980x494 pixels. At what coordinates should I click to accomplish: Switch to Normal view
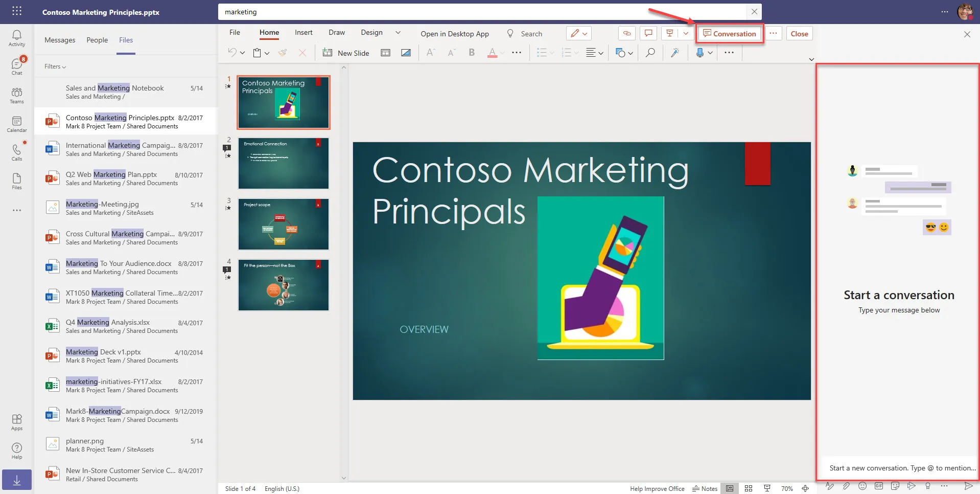(x=730, y=488)
